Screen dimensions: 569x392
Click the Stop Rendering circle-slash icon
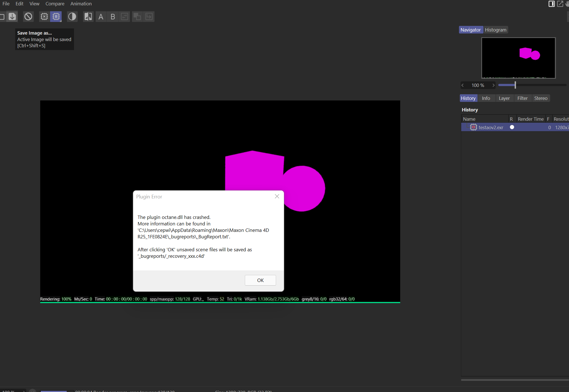(x=28, y=17)
